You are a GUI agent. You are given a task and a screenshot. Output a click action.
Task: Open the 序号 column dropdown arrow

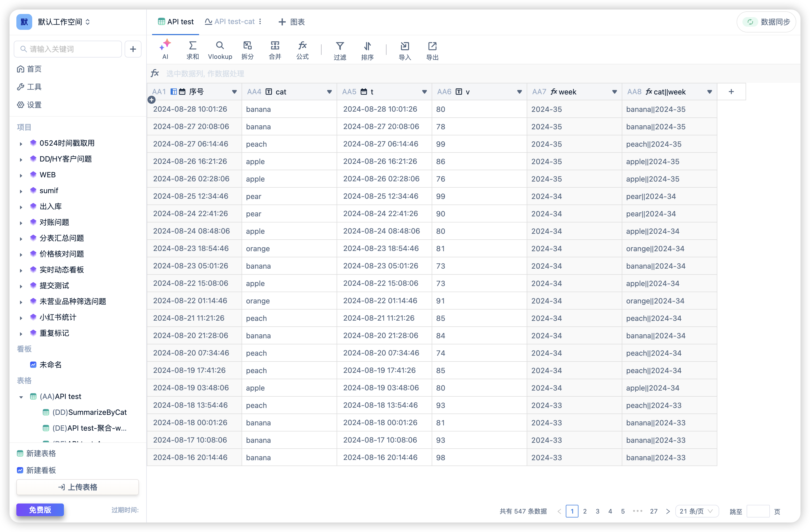[x=234, y=92]
